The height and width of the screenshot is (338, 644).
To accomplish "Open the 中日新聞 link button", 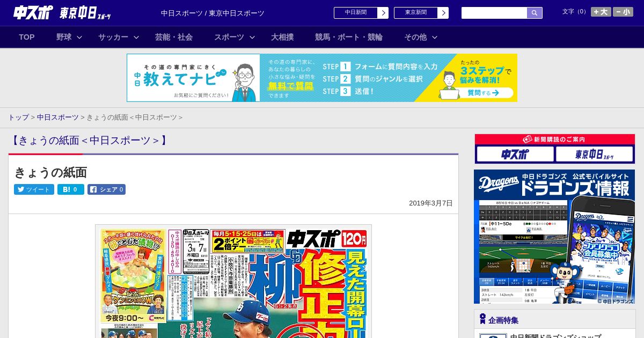I will pyautogui.click(x=356, y=13).
